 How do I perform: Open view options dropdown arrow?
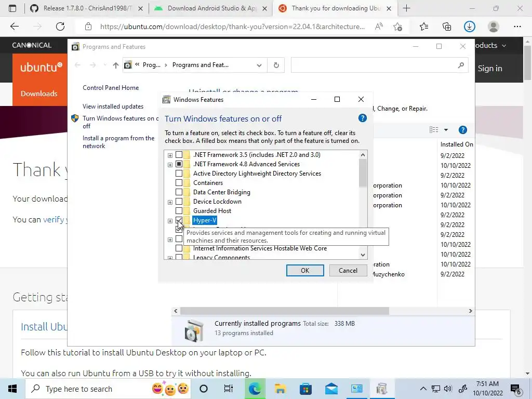click(x=446, y=129)
